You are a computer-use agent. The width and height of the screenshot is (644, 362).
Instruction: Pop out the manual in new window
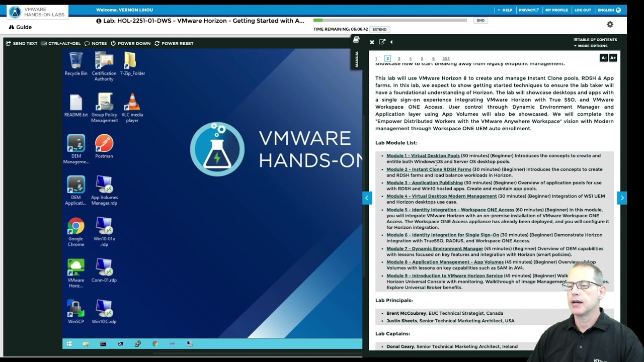pos(382,42)
